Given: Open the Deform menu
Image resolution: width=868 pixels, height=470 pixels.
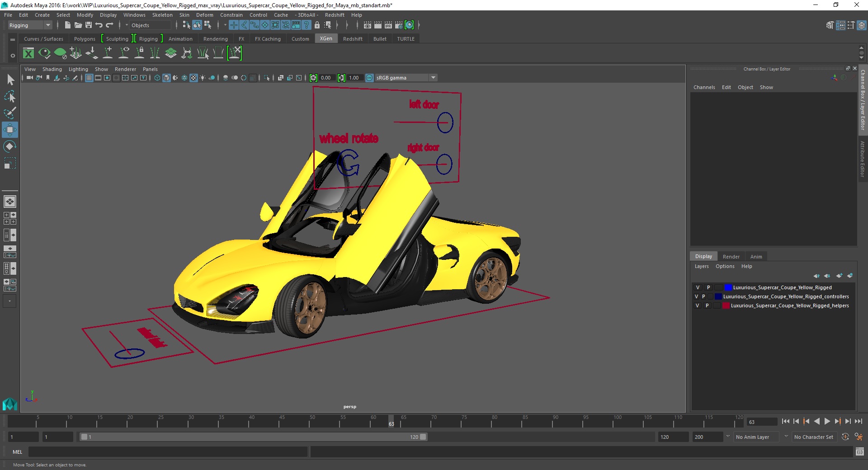Looking at the screenshot, I should (204, 15).
